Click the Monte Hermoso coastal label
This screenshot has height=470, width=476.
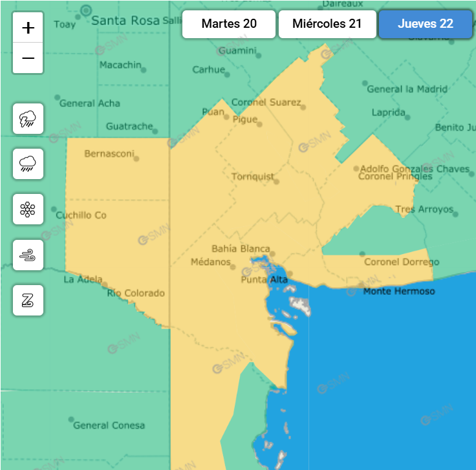pos(398,292)
